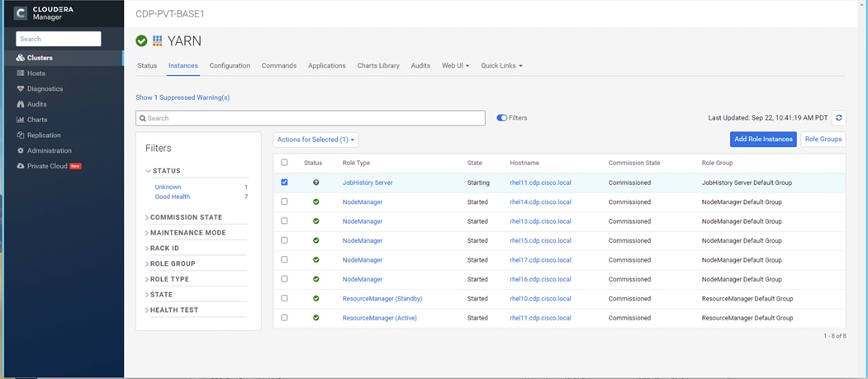Check the rhel15 NodeManager row checkbox

pyautogui.click(x=285, y=240)
